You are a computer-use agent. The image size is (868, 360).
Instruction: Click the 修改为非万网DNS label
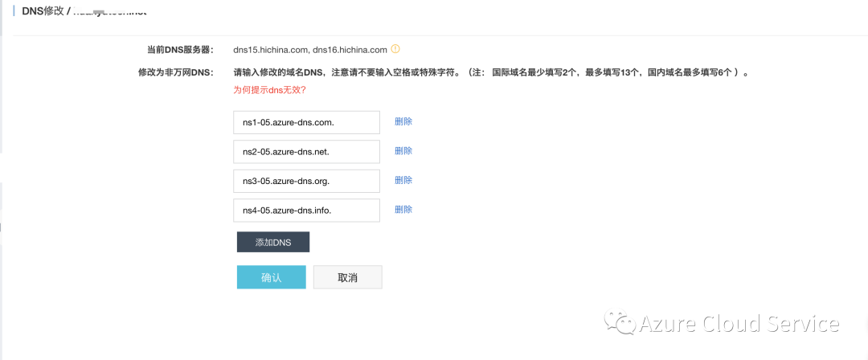(x=175, y=72)
